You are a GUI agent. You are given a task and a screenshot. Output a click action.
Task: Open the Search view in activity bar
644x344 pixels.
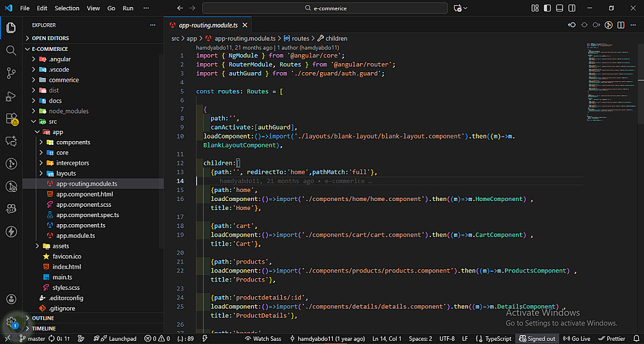(11, 50)
